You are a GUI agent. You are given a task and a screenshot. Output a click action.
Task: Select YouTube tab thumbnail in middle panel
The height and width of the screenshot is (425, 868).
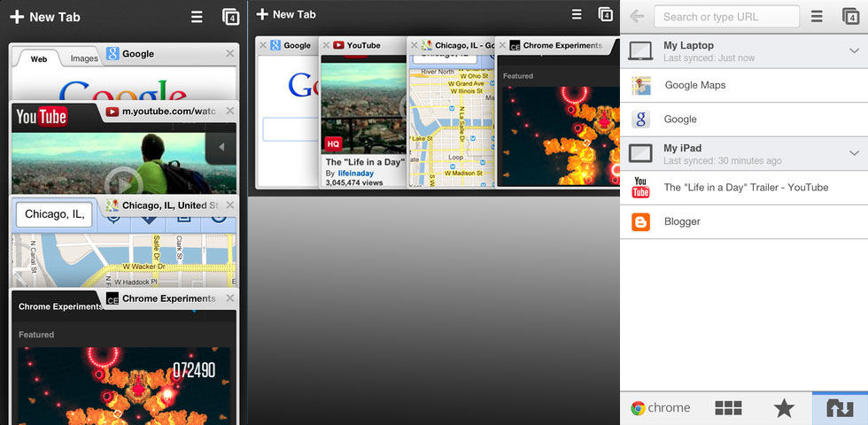(363, 120)
